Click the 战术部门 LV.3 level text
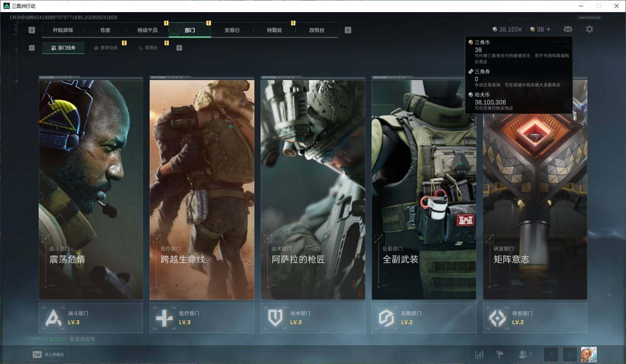Viewport: 626px width, 364px height. point(295,322)
